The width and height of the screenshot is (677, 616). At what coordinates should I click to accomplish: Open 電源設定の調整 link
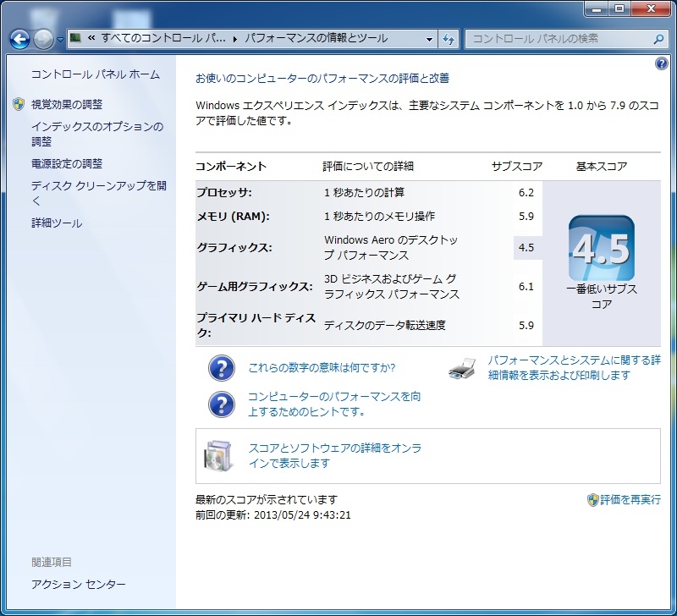tap(67, 163)
